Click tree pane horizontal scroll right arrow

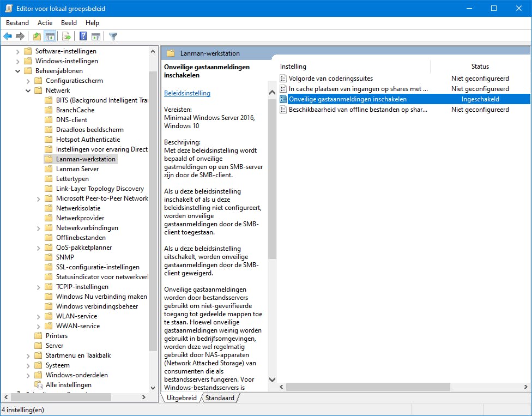pos(144,397)
